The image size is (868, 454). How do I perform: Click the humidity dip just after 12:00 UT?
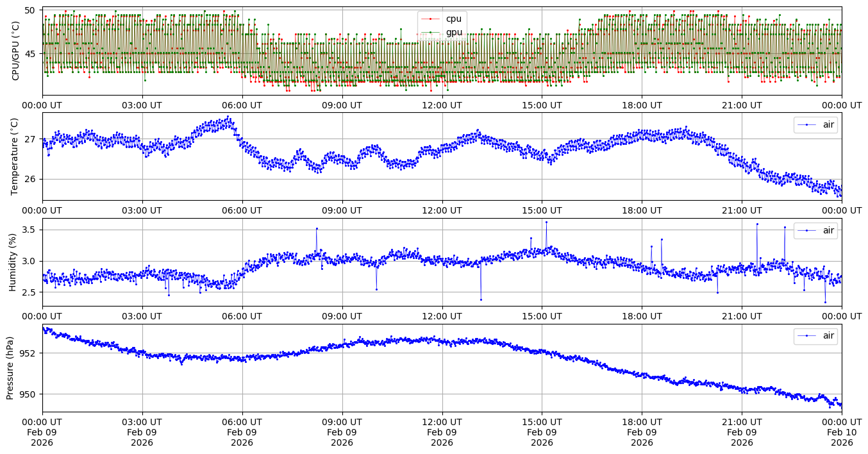(x=481, y=299)
